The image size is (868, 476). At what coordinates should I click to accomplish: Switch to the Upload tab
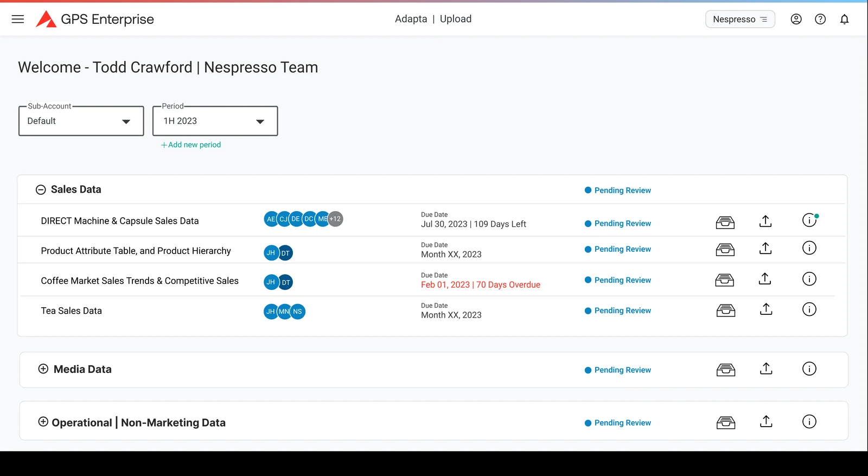pos(456,19)
